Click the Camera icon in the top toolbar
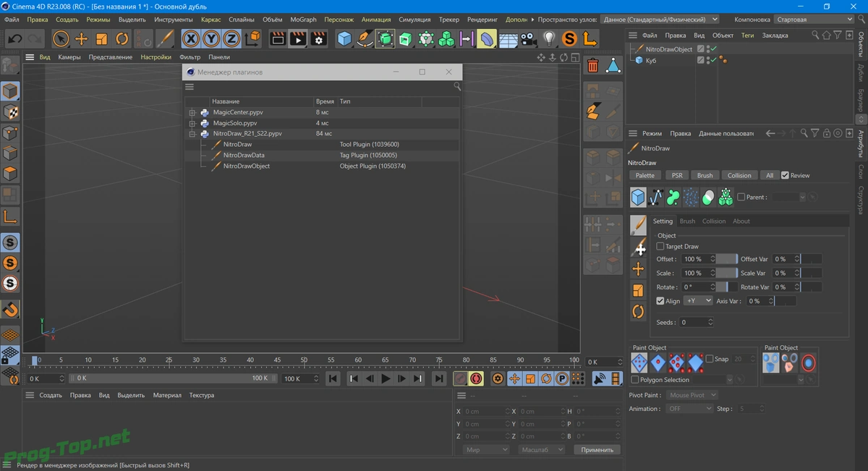The width and height of the screenshot is (868, 471). point(527,39)
